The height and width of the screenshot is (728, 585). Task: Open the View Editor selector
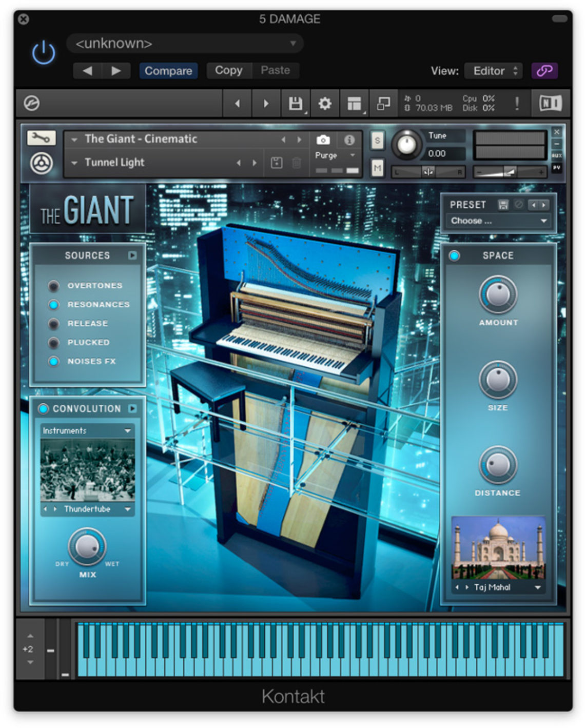pos(493,71)
